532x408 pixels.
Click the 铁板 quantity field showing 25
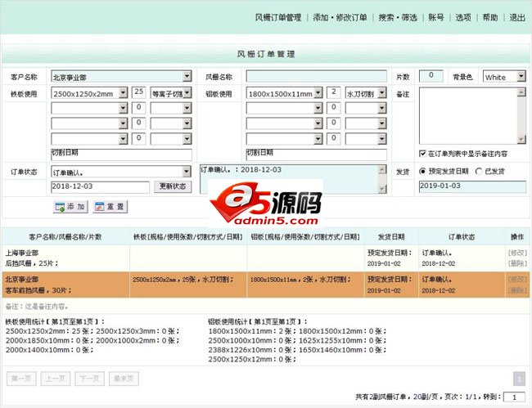(139, 92)
